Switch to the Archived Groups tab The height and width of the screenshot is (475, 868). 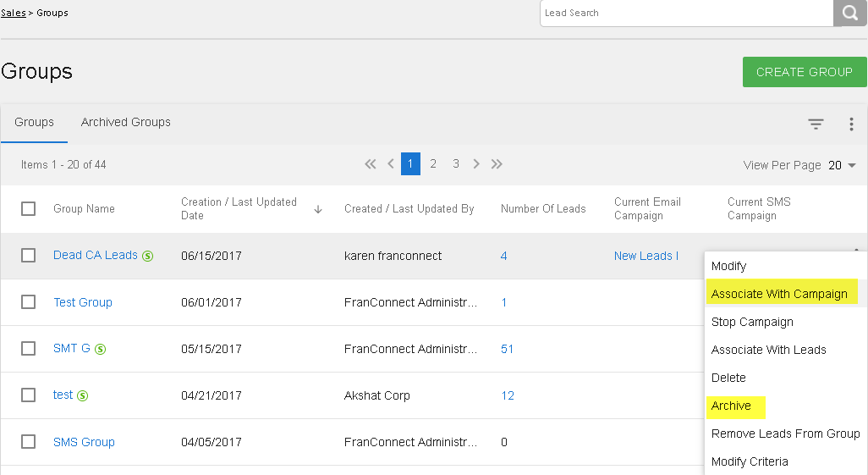click(x=126, y=122)
